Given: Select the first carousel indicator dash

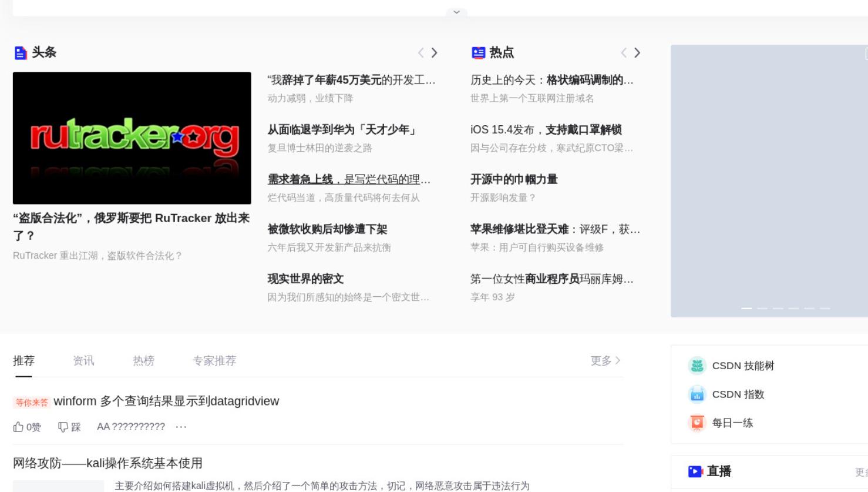Looking at the screenshot, I should point(746,308).
